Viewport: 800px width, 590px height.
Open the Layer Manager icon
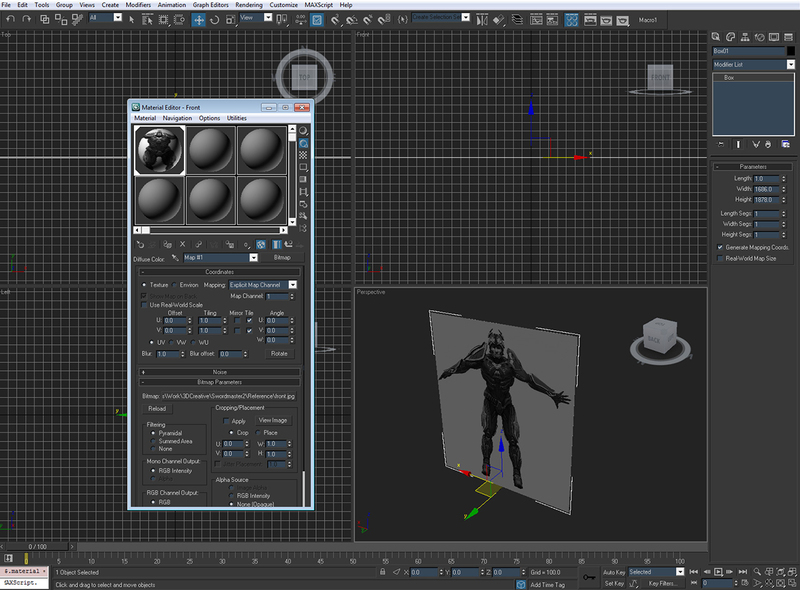tap(517, 20)
